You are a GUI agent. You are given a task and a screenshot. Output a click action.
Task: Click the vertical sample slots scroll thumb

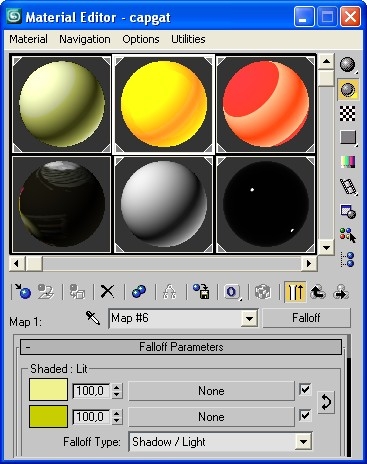click(326, 78)
